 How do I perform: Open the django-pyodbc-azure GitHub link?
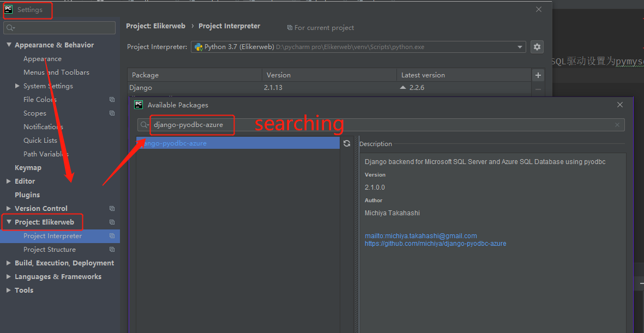pos(435,244)
